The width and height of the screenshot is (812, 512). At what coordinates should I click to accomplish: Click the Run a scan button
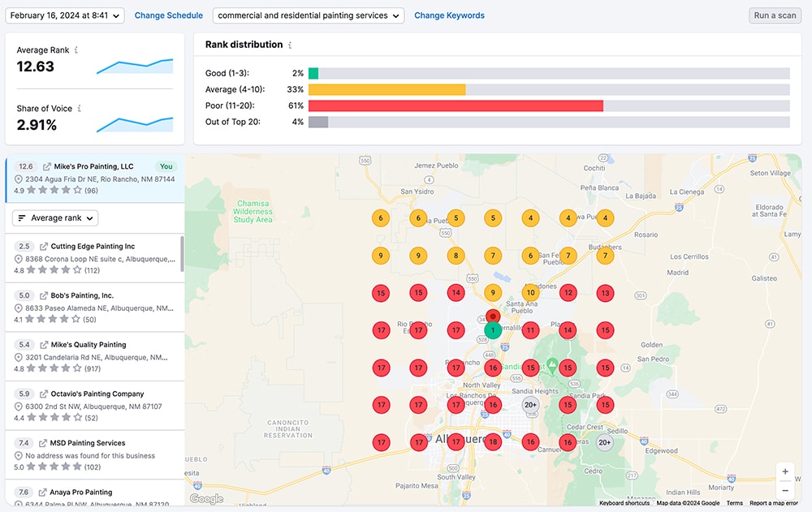click(774, 15)
